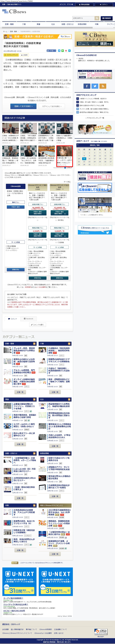Open article アレルギー疾患、都道府県拠点病院モデル事業公募
This screenshot has width=115, height=644.
click(x=24, y=350)
